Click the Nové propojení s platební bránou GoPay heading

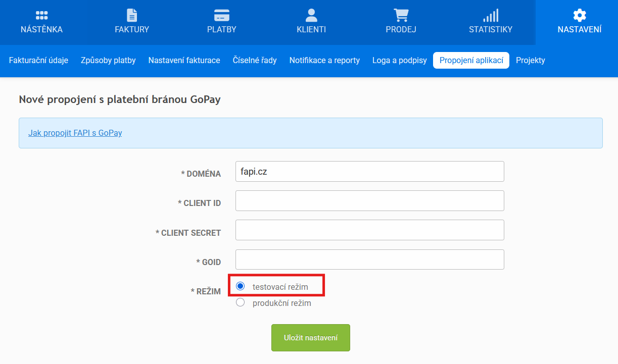point(120,99)
